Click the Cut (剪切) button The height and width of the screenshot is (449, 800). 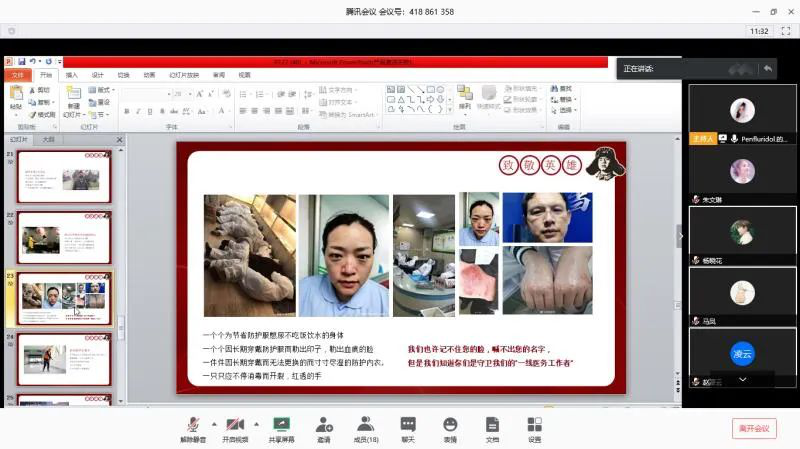40,90
